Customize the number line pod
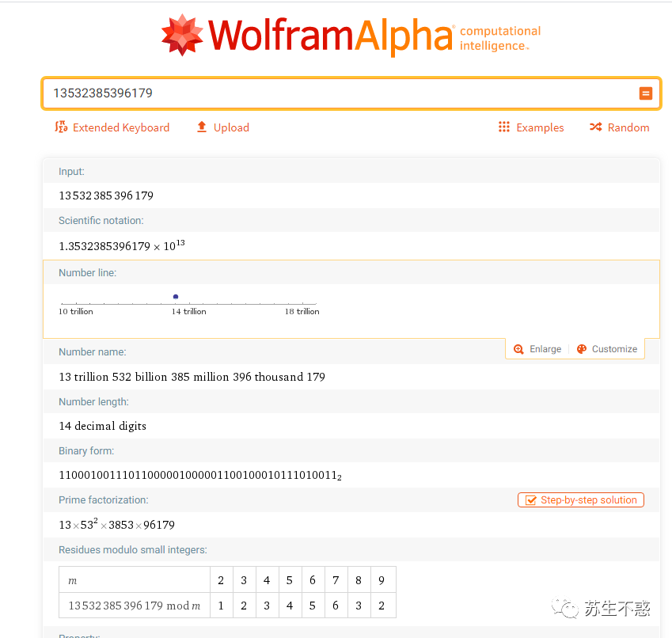The height and width of the screenshot is (638, 672). [x=607, y=349]
